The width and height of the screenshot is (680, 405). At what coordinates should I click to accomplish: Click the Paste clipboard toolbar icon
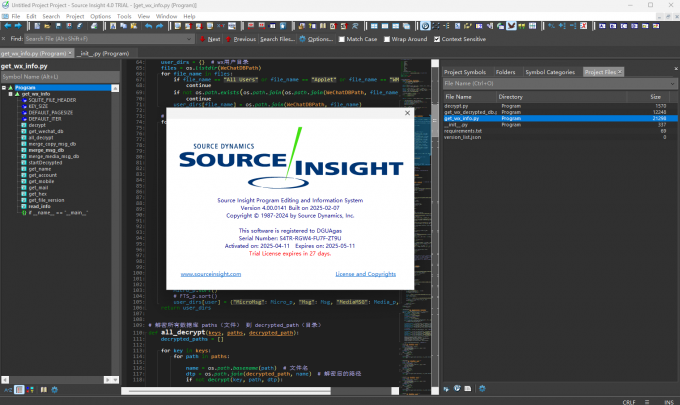[x=134, y=26]
